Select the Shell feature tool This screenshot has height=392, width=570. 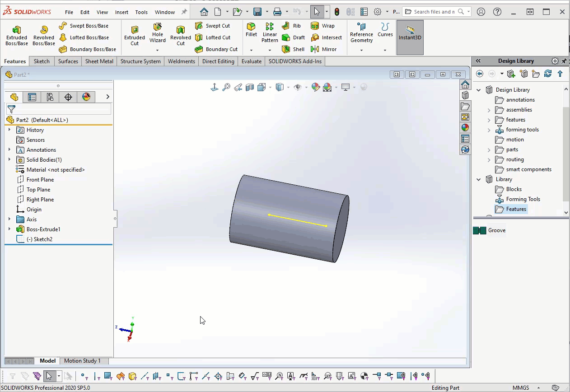click(293, 49)
